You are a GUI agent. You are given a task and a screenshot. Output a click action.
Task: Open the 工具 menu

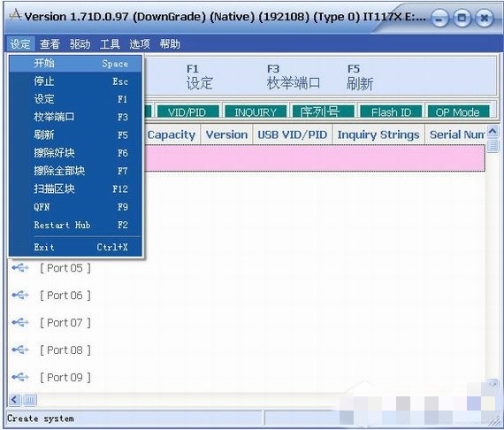tap(110, 43)
